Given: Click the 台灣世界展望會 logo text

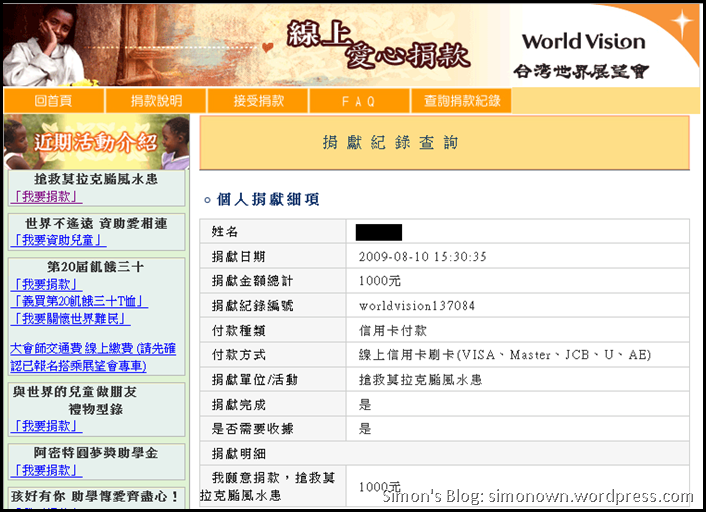Looking at the screenshot, I should point(581,71).
